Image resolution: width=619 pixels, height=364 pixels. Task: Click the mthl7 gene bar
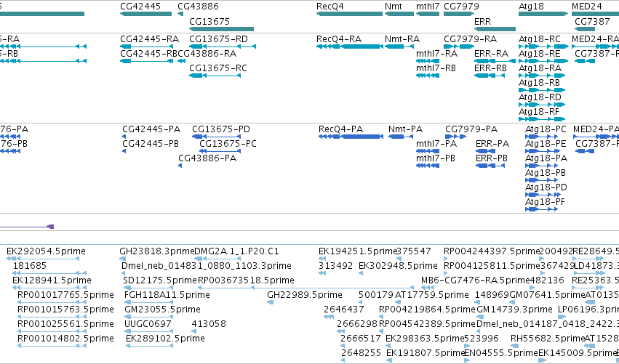point(428,14)
